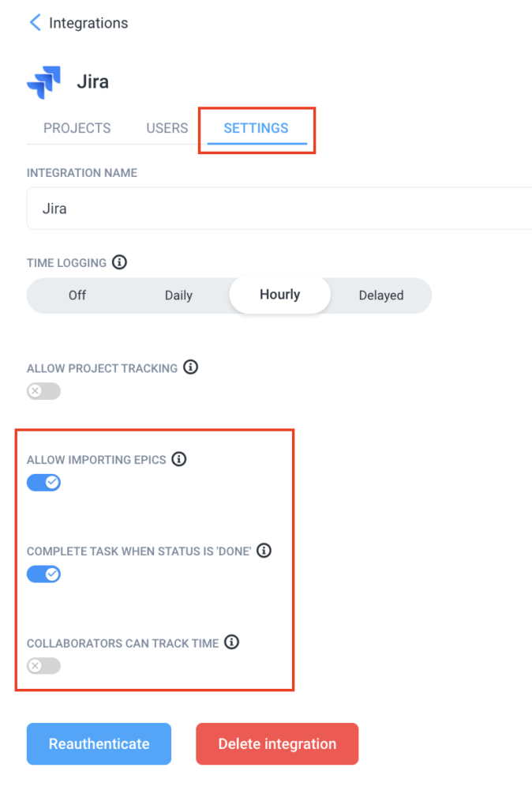
Task: Click the Allow Importing Epics info icon
Action: (x=178, y=459)
